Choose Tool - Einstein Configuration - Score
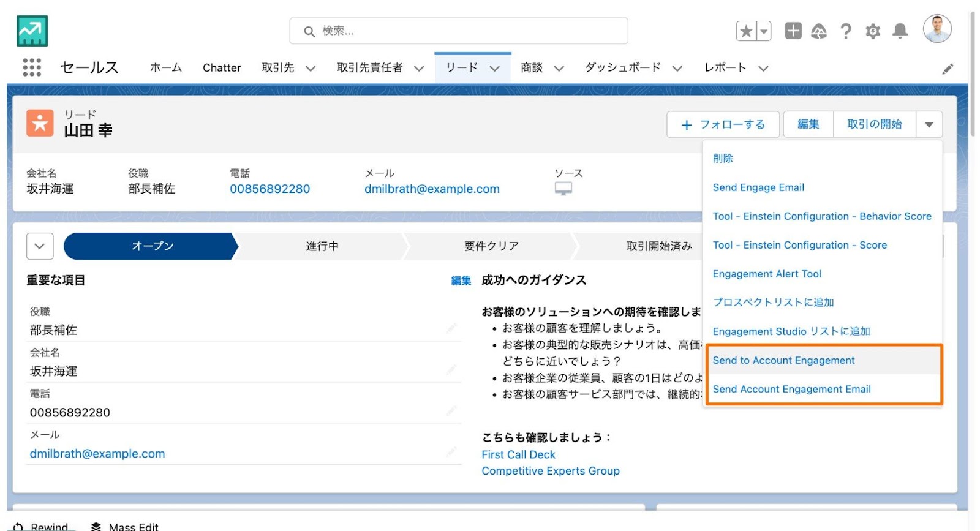980x531 pixels. click(799, 245)
